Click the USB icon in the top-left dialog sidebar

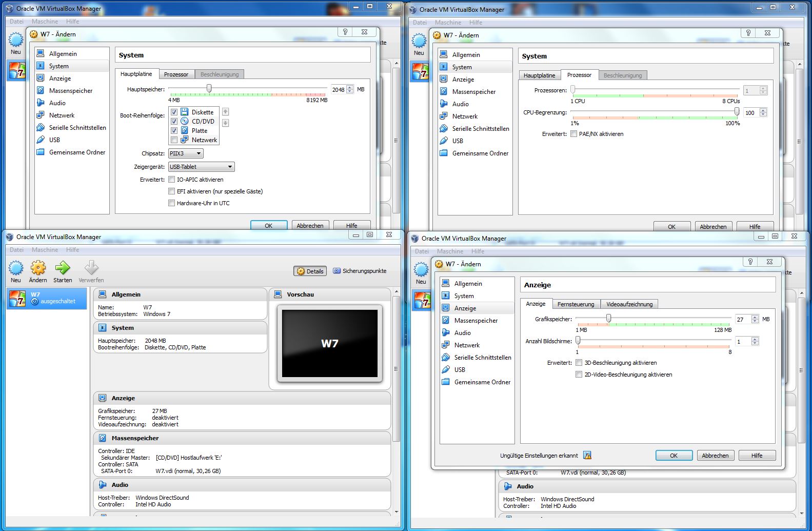click(41, 140)
